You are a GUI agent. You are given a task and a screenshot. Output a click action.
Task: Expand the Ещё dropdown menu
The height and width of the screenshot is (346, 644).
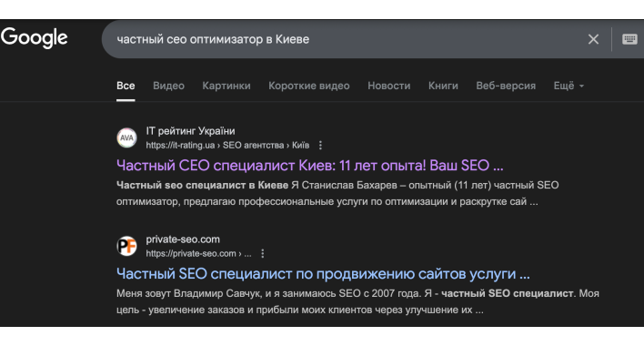tap(569, 86)
